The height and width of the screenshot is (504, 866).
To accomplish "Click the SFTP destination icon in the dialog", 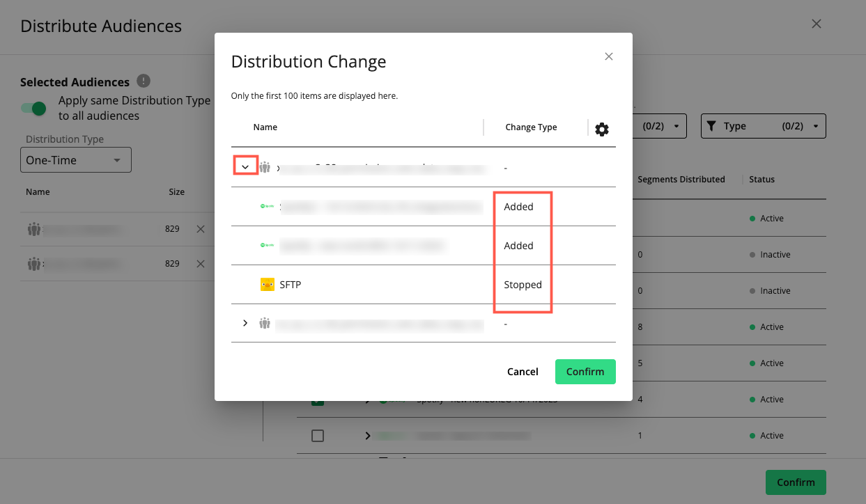I will coord(267,283).
